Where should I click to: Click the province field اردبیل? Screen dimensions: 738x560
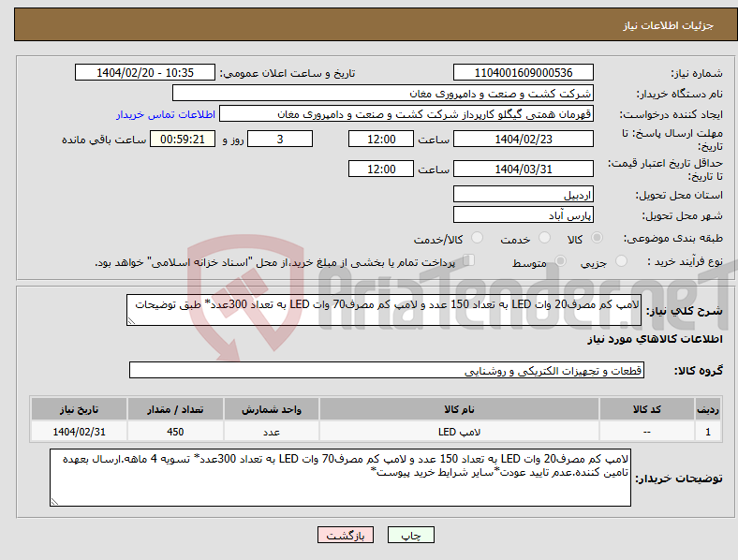tap(523, 195)
